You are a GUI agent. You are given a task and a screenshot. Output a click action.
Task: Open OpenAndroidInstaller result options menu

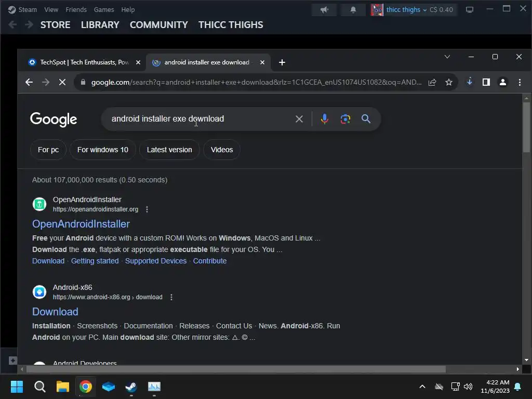147,209
